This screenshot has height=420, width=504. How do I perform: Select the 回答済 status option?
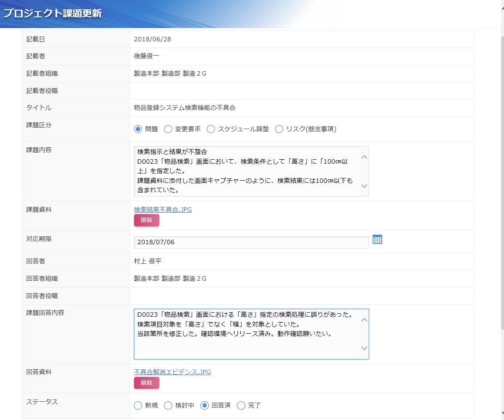tap(204, 405)
